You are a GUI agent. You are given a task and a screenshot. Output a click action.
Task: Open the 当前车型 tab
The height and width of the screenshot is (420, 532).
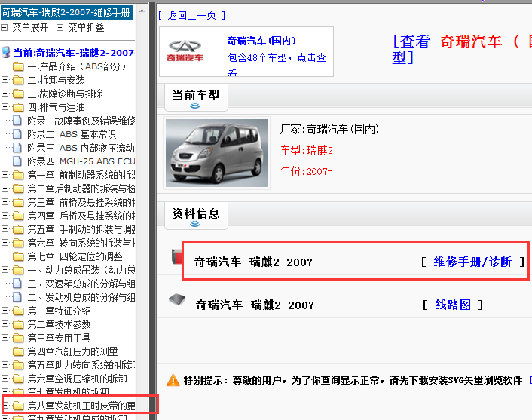pos(196,97)
